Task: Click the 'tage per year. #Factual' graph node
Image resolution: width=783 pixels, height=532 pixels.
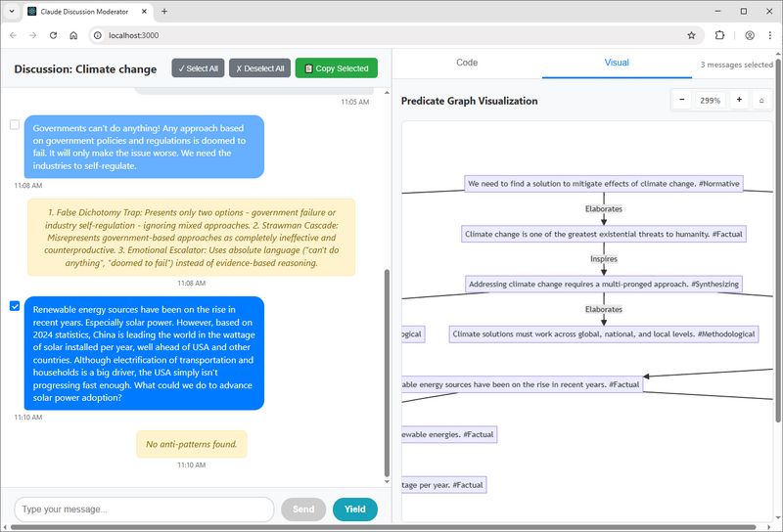Action: [x=444, y=485]
